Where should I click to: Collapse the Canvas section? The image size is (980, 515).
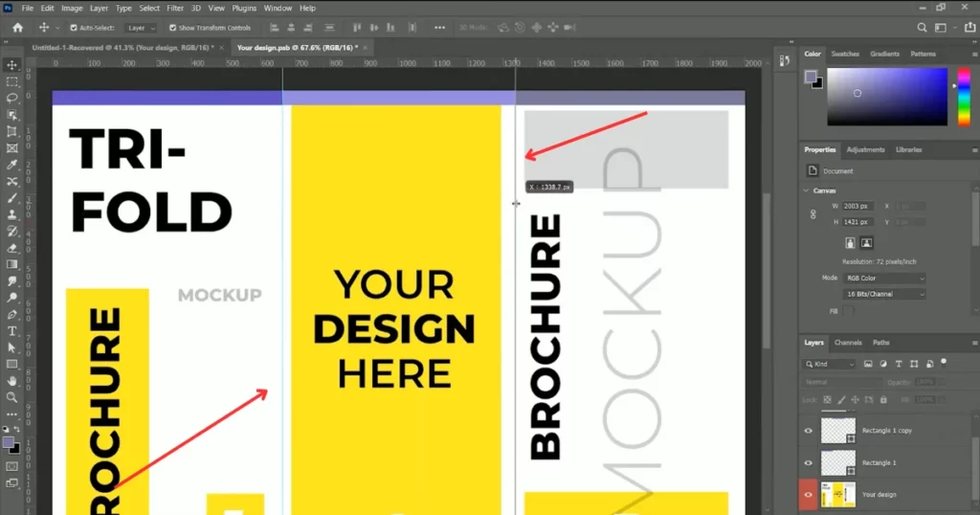(806, 190)
